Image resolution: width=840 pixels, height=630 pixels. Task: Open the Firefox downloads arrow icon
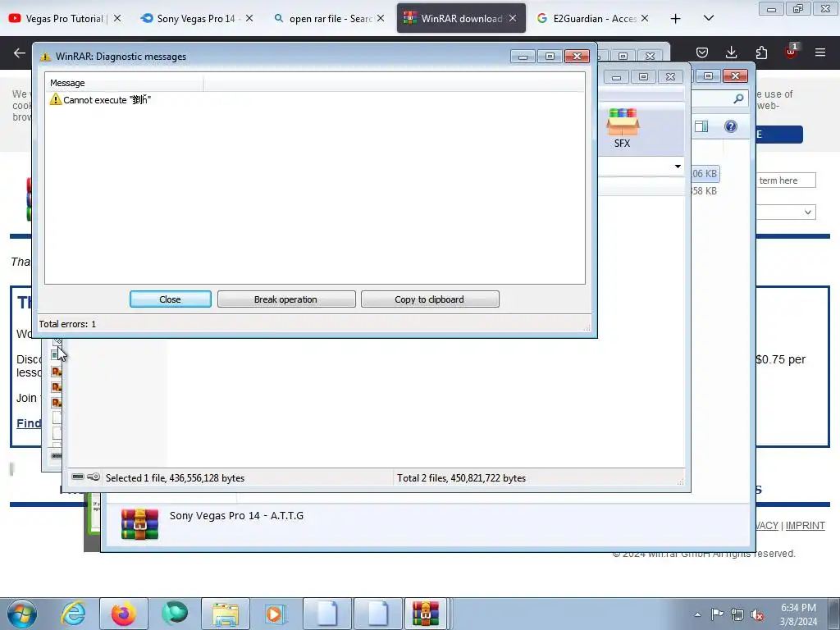point(731,52)
